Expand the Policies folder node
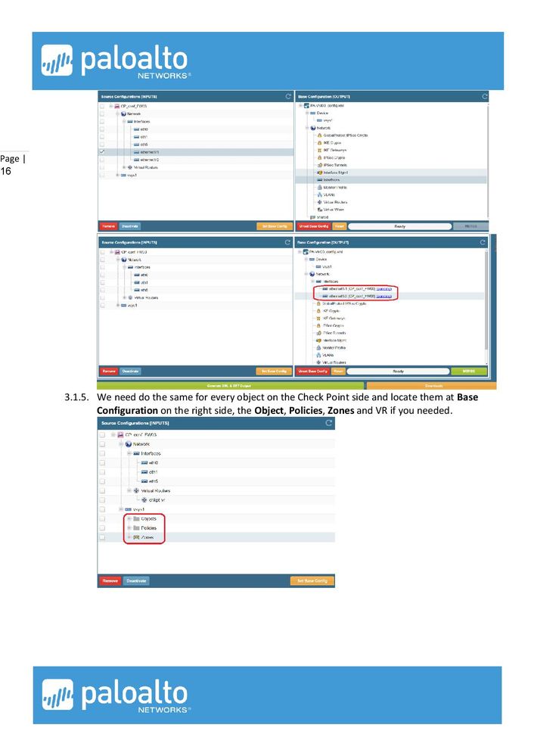534x756 pixels. [x=129, y=528]
